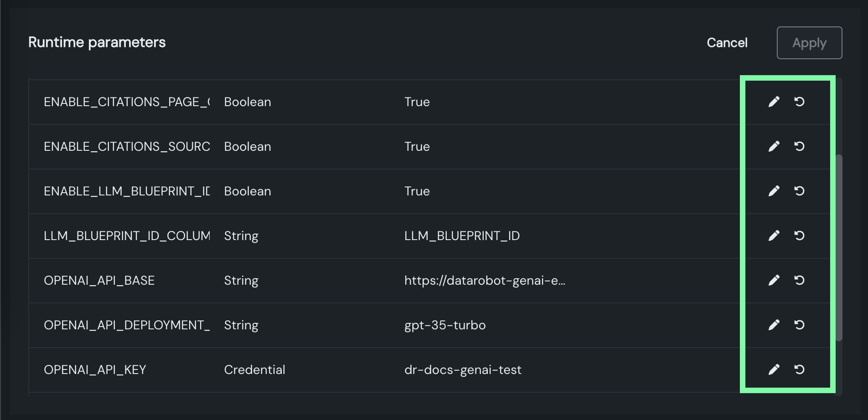Viewport: 868px width, 420px height.
Task: Click the pencil icon for OPENAI_API_BASE
Action: [x=774, y=280]
